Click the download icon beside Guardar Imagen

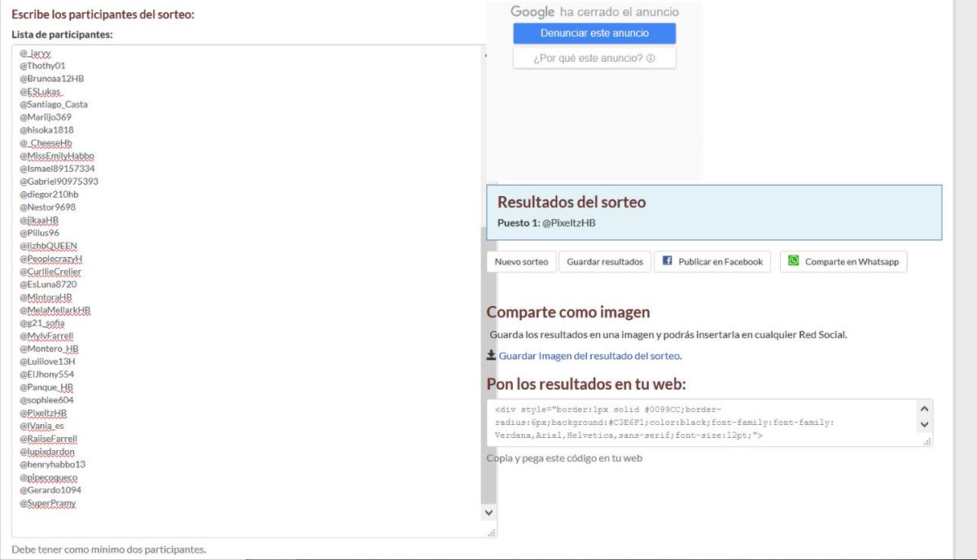[x=491, y=355]
